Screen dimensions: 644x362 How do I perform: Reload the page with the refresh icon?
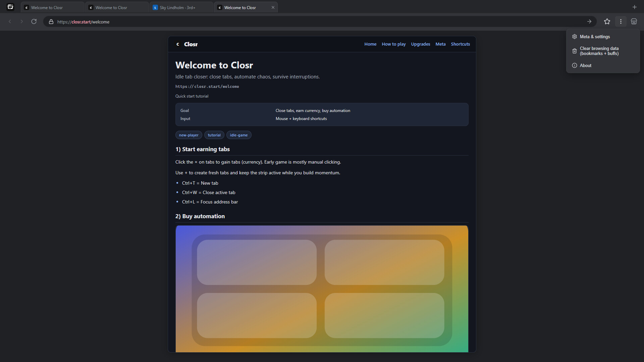click(x=34, y=21)
